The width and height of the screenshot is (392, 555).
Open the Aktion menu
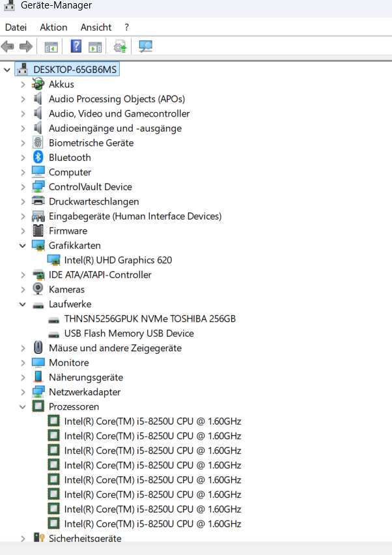click(53, 27)
